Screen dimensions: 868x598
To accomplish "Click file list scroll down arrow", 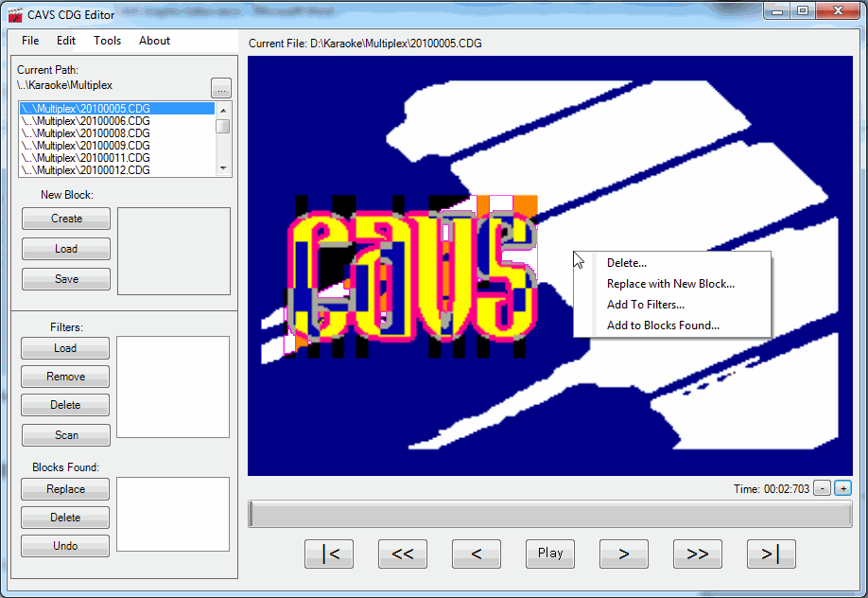I will click(x=223, y=168).
